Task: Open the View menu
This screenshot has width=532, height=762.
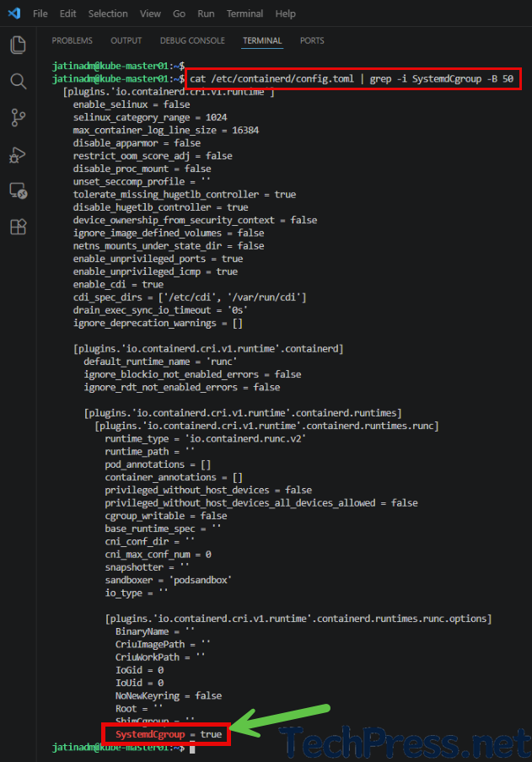Action: click(x=150, y=13)
